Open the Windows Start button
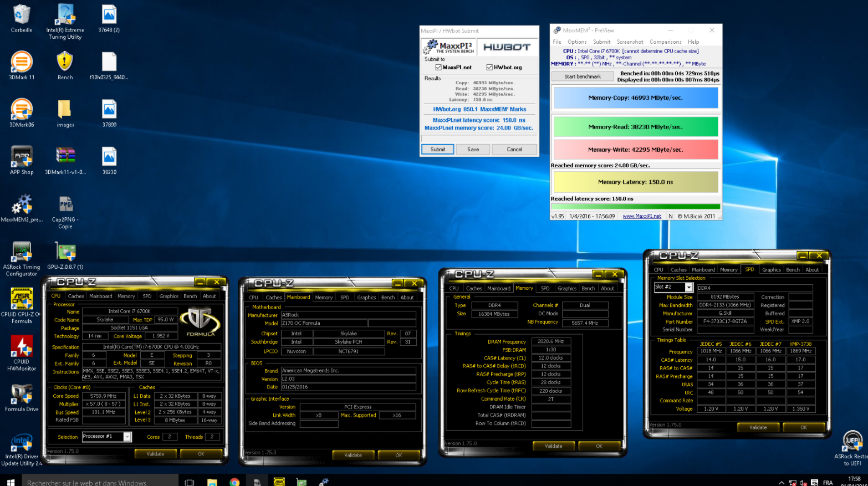 coord(11,482)
